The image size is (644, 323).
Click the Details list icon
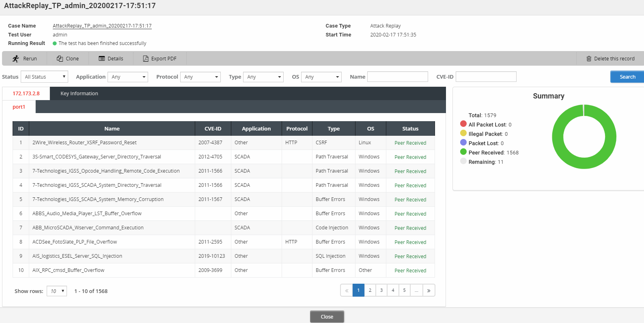pos(102,59)
